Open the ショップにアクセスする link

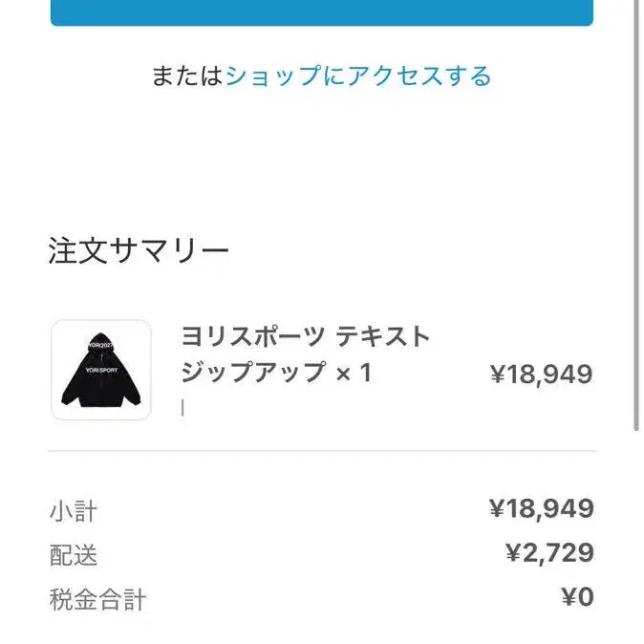pyautogui.click(x=358, y=76)
